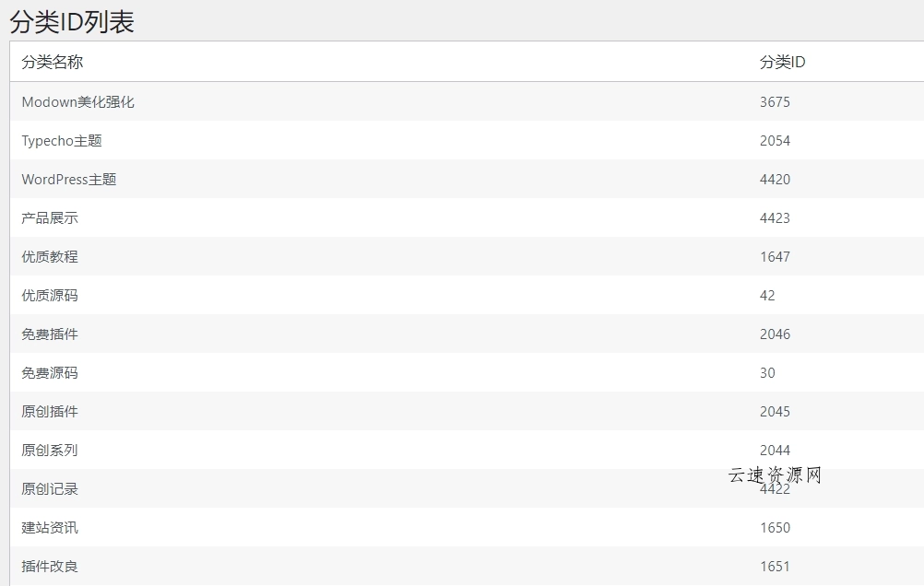Viewport: 924px width, 586px height.
Task: Click the WordPress主题 category name
Action: pos(69,180)
